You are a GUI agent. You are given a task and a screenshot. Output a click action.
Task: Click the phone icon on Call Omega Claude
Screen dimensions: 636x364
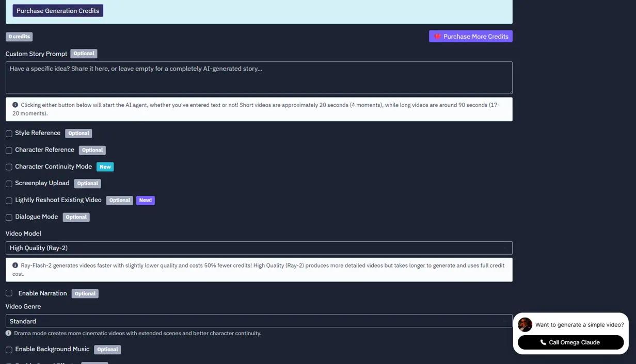click(x=543, y=342)
